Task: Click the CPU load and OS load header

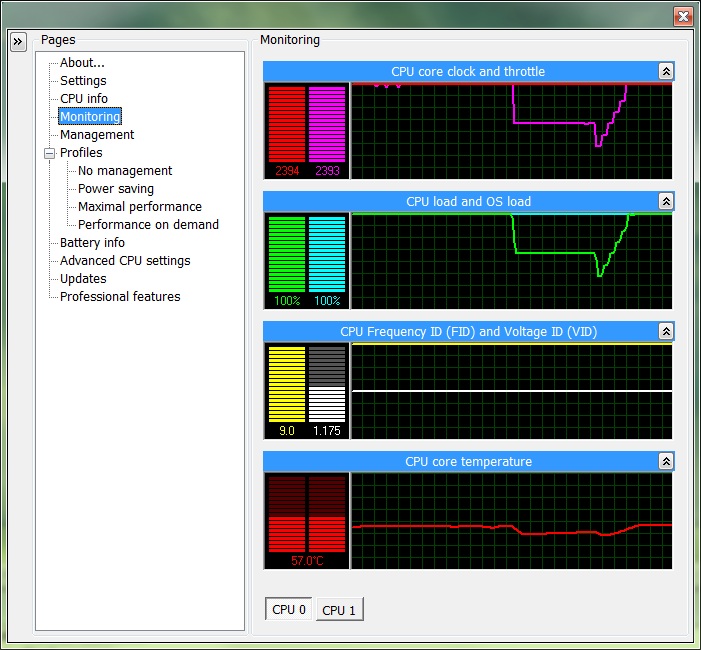Action: pyautogui.click(x=468, y=202)
